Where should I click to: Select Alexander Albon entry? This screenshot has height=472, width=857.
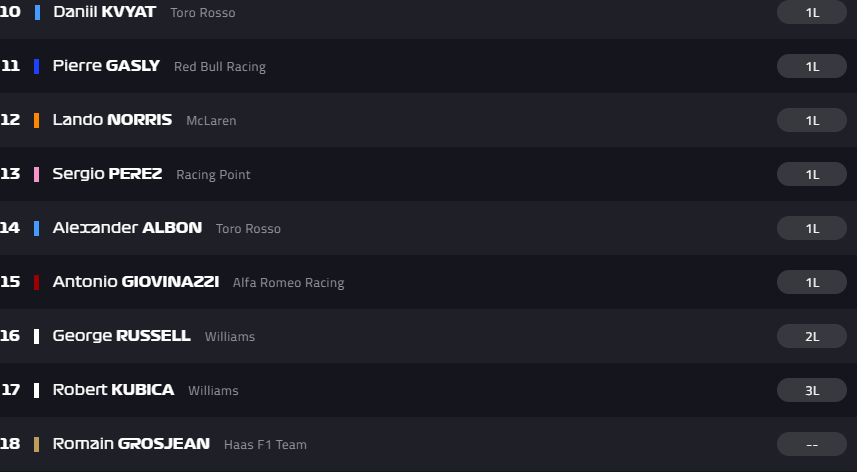pyautogui.click(x=127, y=228)
